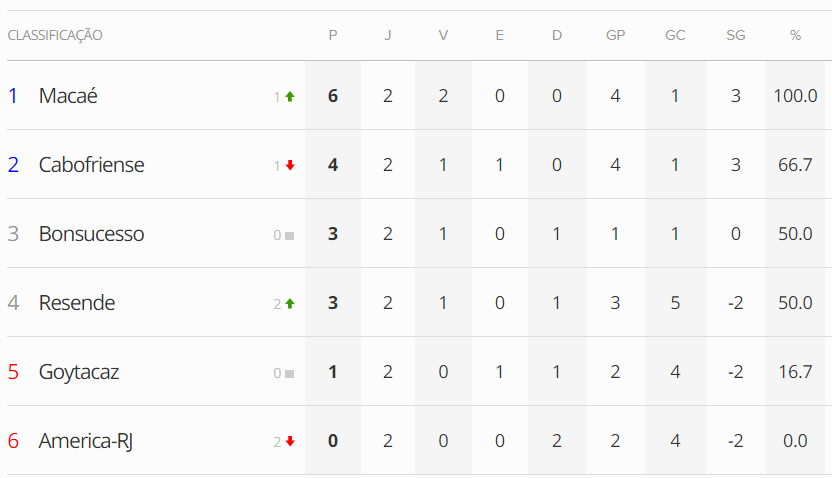
Task: Click America-RJ's red down arrow icon
Action: pyautogui.click(x=290, y=442)
